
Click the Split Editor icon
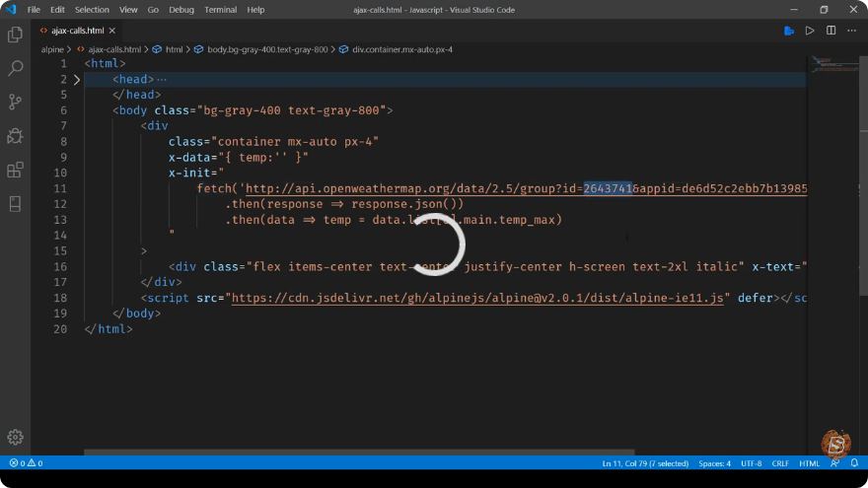pyautogui.click(x=831, y=31)
